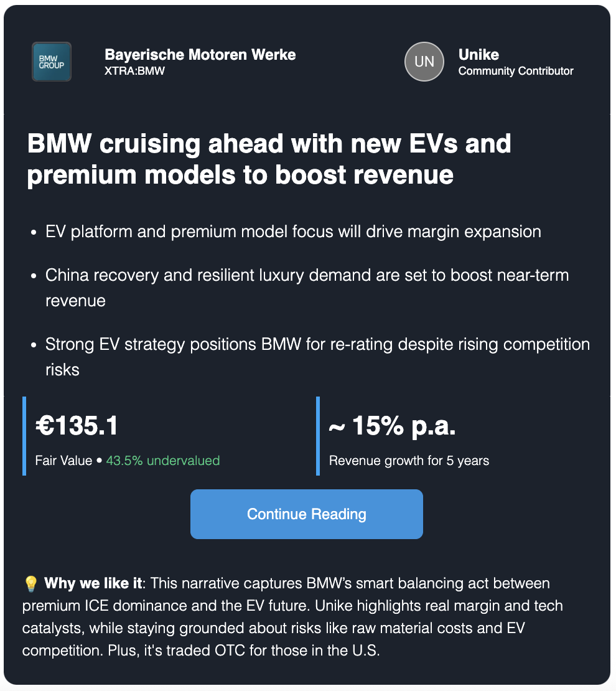616x691 pixels.
Task: Click the BMW Group logo icon
Action: (x=52, y=62)
